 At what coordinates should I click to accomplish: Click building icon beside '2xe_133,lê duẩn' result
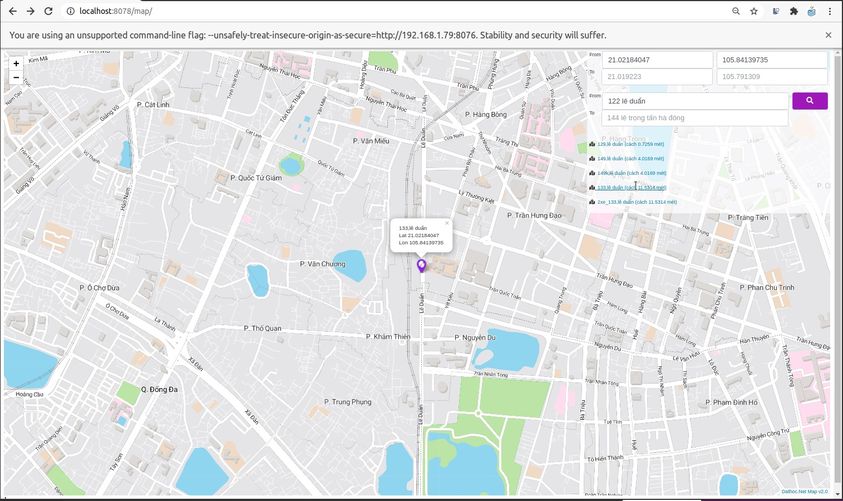pyautogui.click(x=592, y=202)
